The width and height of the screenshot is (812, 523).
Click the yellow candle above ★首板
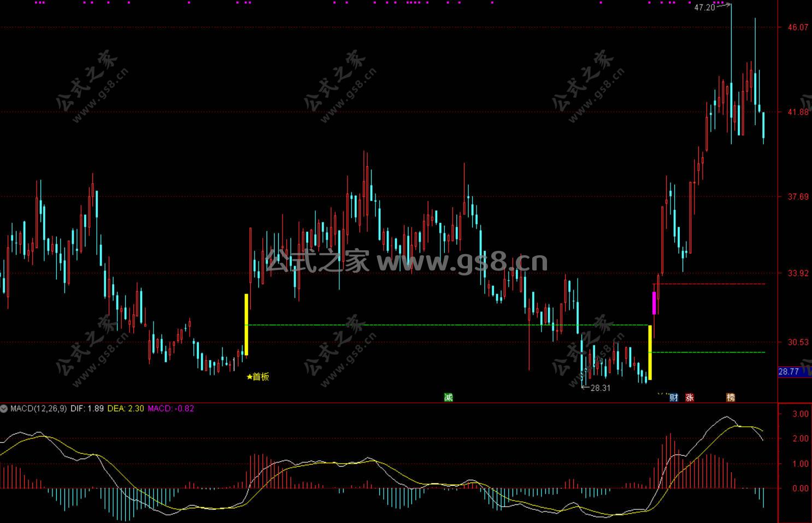click(246, 325)
